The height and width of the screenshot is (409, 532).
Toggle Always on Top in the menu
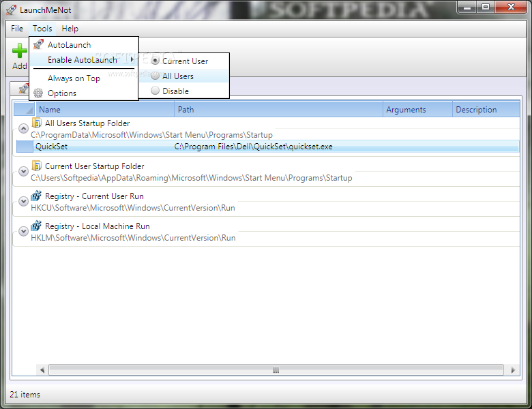[84, 78]
